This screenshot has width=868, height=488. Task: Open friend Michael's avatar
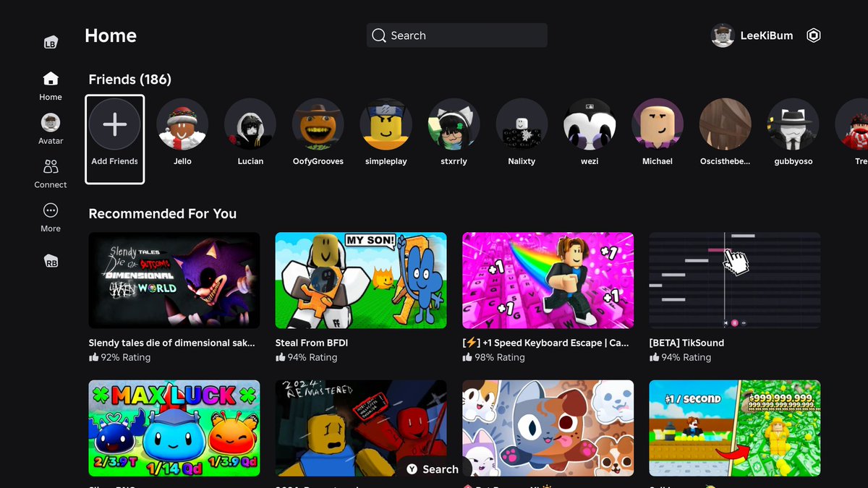pyautogui.click(x=658, y=124)
